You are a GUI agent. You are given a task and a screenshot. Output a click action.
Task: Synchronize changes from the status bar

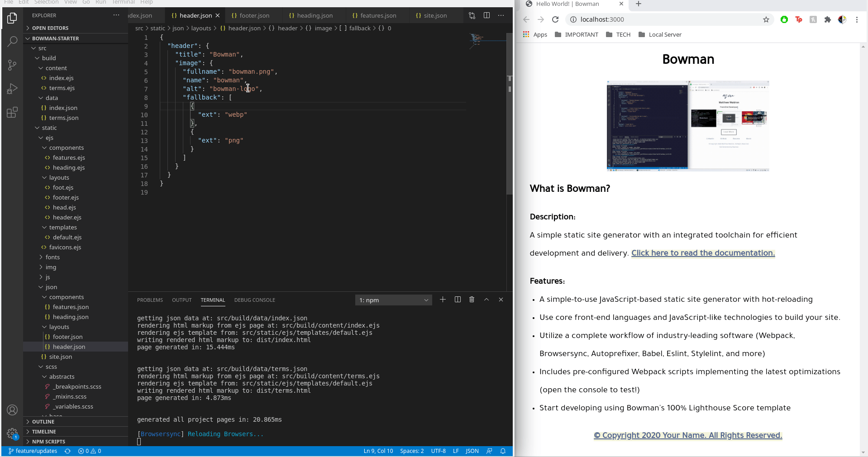click(x=67, y=451)
